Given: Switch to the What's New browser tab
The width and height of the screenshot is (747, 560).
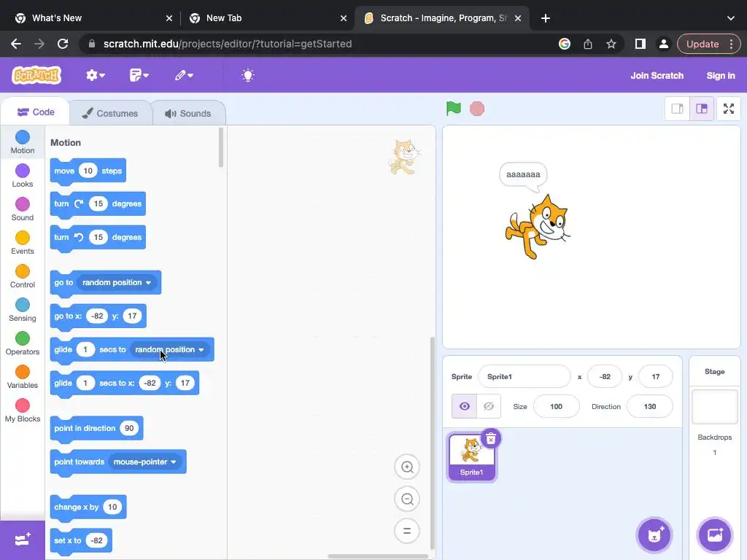Looking at the screenshot, I should tap(93, 18).
